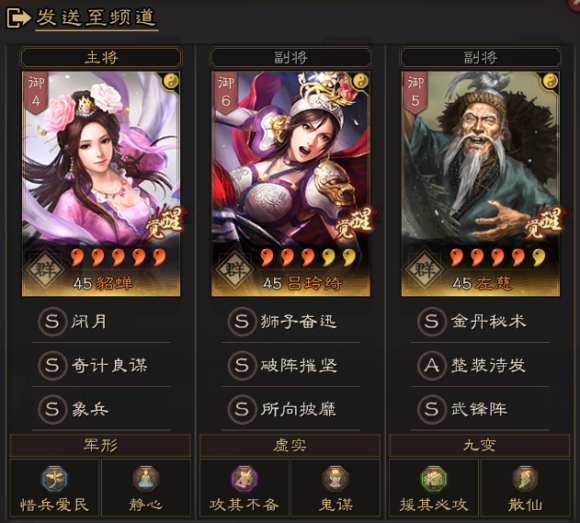Select the 静心 tactic icon

coord(146,479)
